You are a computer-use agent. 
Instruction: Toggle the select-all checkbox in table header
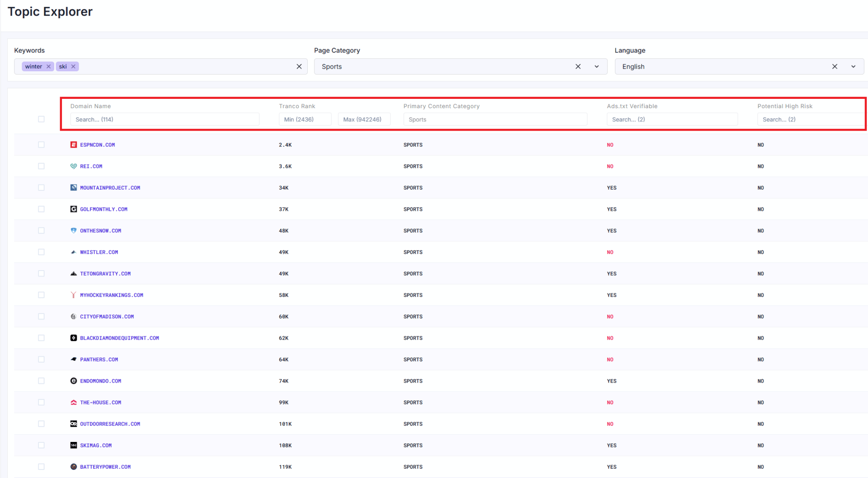coord(41,119)
